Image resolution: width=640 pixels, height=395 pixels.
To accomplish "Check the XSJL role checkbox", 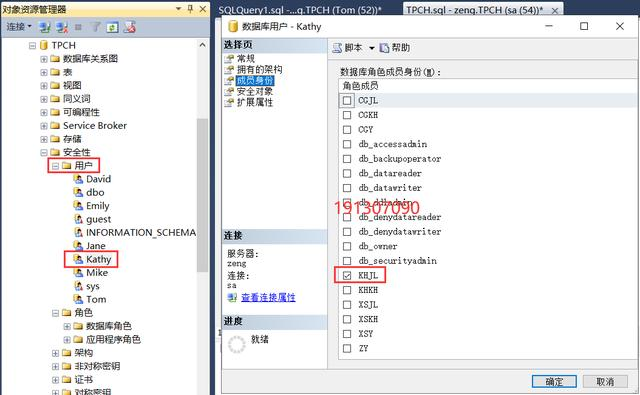I will coord(347,305).
